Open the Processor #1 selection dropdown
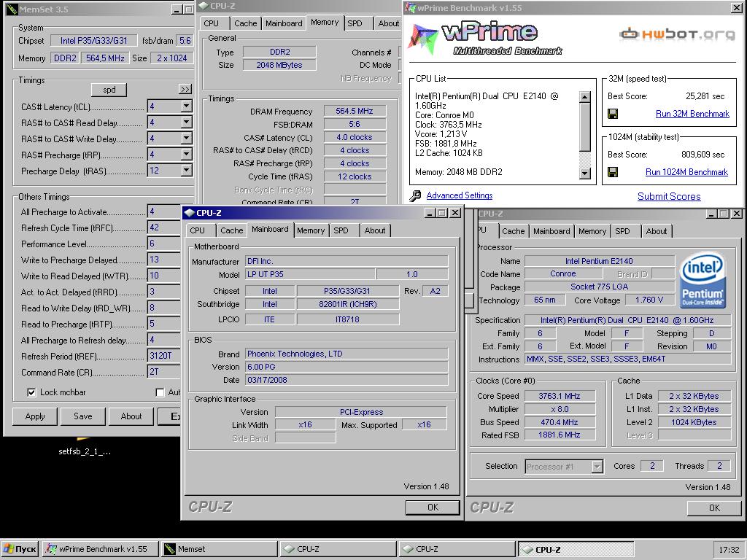747x560 pixels. [x=597, y=467]
